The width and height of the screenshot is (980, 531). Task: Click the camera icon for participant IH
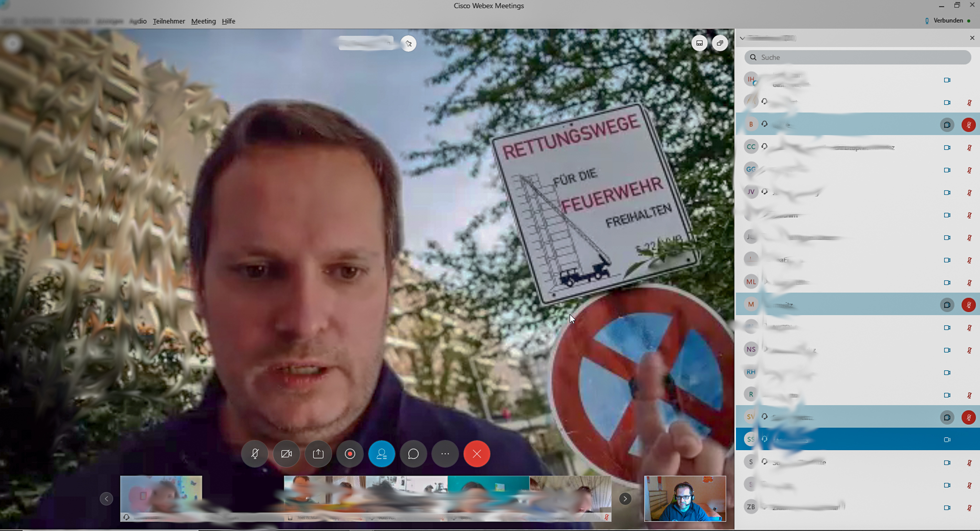click(x=947, y=80)
